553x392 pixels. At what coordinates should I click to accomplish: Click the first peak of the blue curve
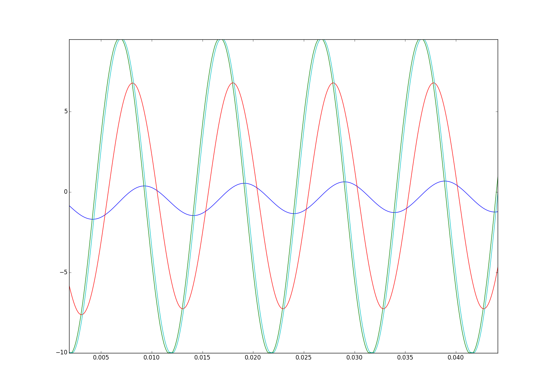pos(144,186)
